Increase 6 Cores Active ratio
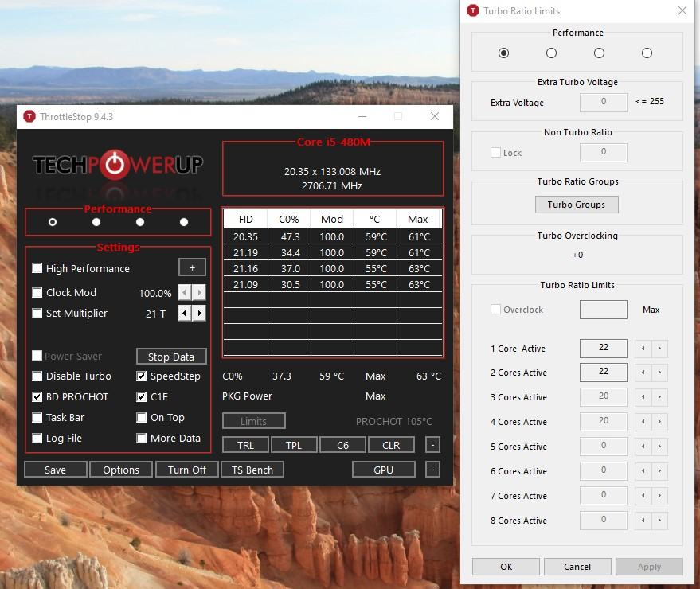 pos(659,471)
